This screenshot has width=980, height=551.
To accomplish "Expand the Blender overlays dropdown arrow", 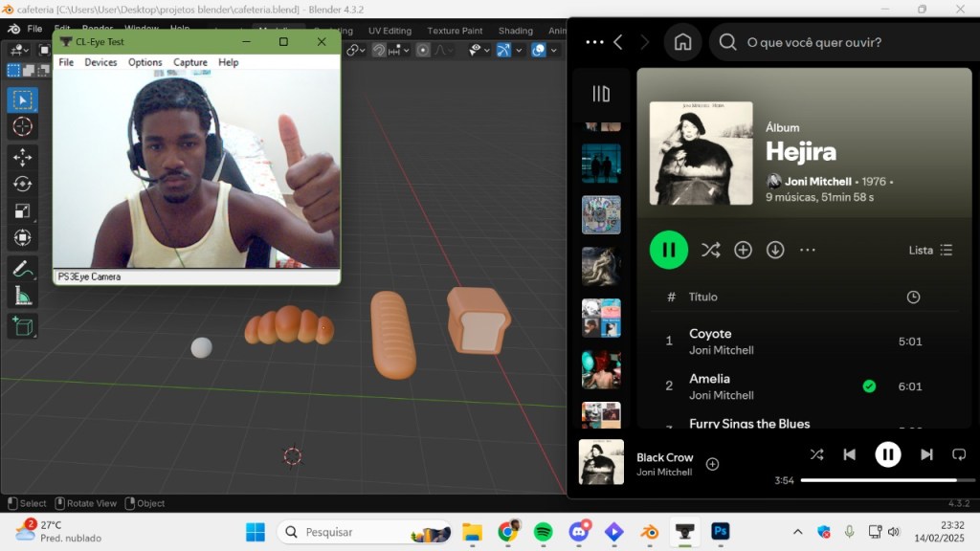I will click(x=556, y=50).
